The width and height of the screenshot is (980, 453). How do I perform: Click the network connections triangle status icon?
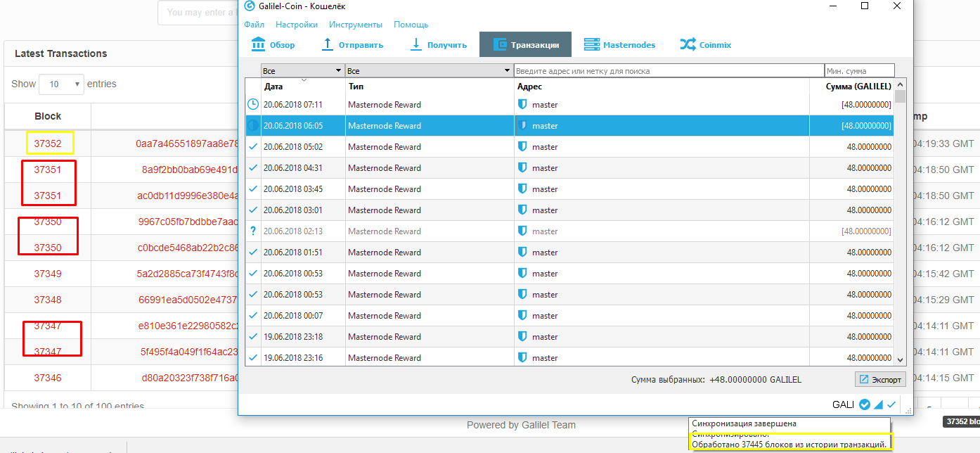click(878, 404)
